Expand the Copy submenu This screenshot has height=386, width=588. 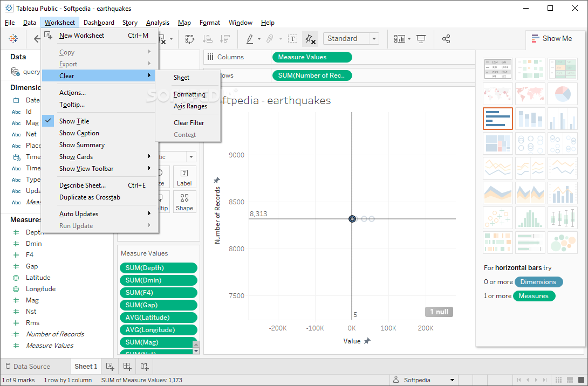99,52
